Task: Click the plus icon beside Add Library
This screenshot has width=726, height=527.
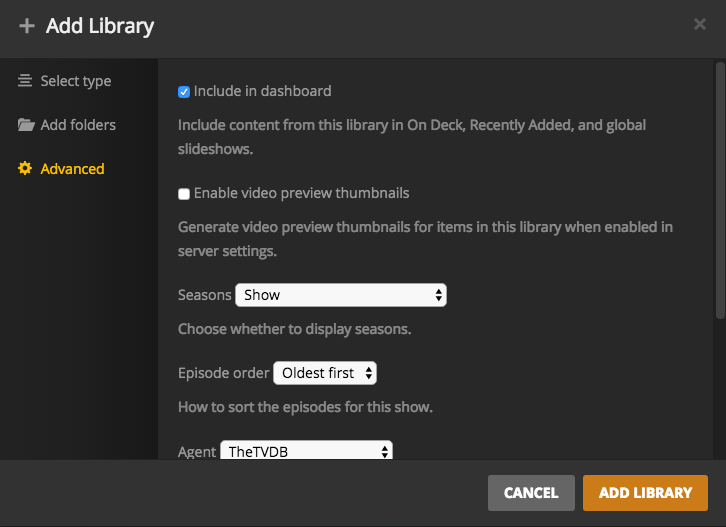Action: point(27,26)
